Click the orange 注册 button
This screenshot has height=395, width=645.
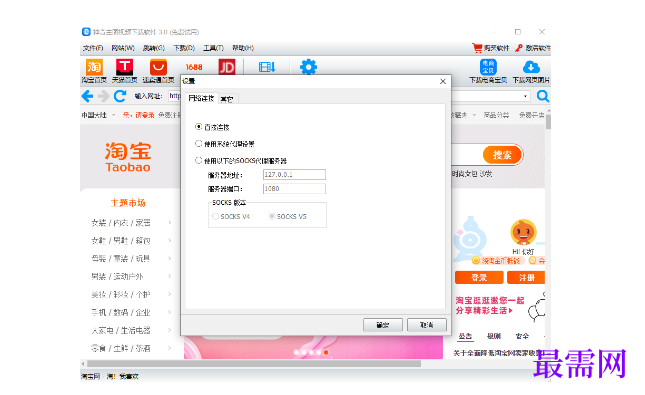coord(526,278)
